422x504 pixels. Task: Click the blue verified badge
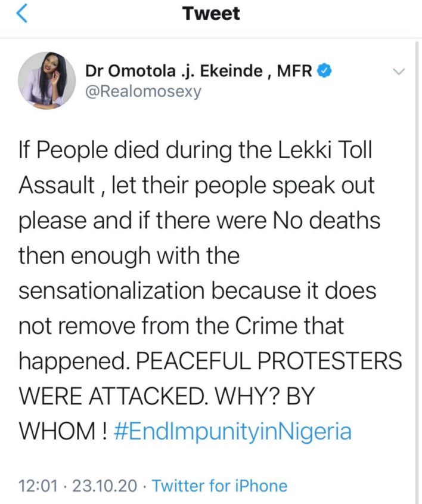click(323, 72)
